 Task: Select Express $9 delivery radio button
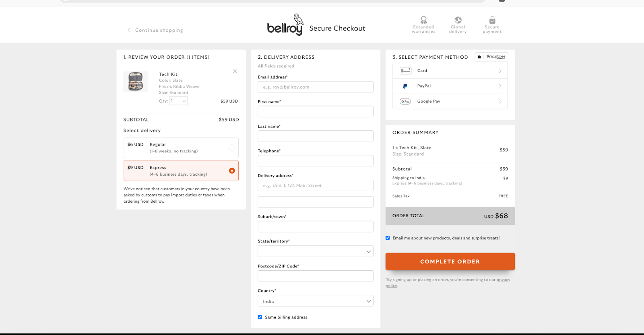pos(232,171)
